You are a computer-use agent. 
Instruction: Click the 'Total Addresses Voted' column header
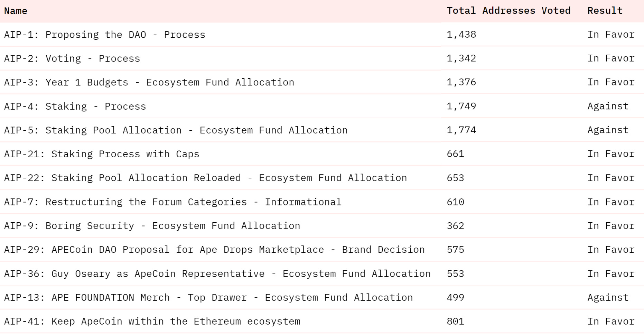pos(508,11)
